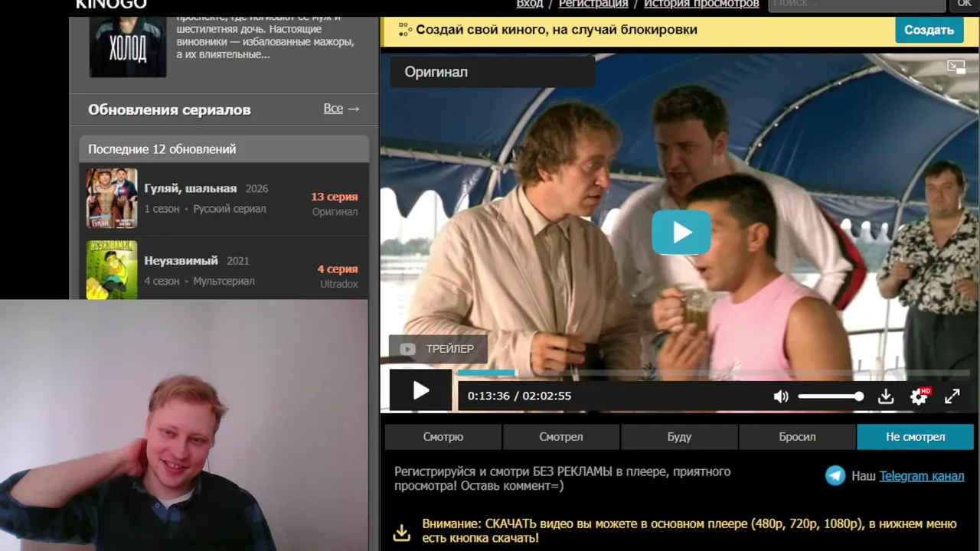
Task: Click the Telegram paper-plane icon
Action: coord(835,475)
